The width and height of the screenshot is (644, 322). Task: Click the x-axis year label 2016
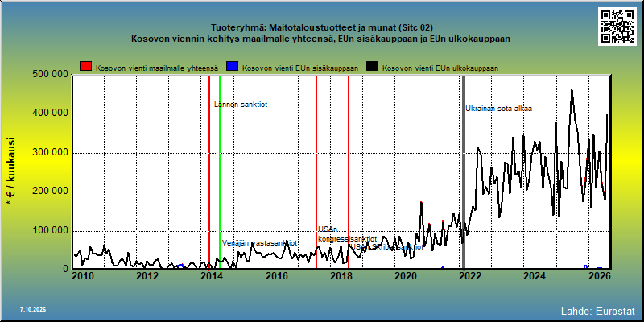(x=276, y=275)
